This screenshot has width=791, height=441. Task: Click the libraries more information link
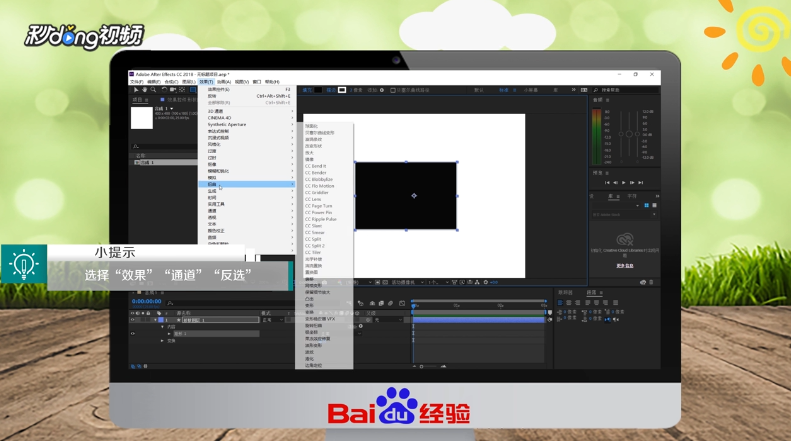tap(625, 265)
